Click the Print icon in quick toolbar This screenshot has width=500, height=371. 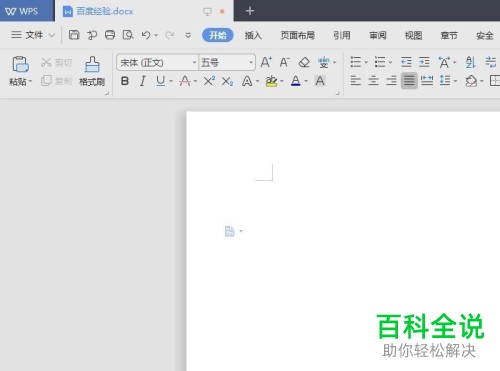110,35
